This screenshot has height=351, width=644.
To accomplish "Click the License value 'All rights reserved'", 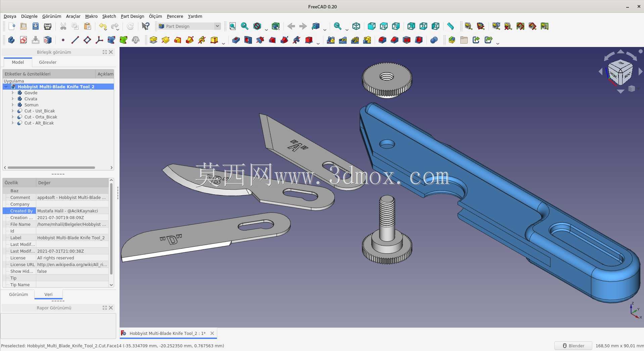I will tap(72, 258).
